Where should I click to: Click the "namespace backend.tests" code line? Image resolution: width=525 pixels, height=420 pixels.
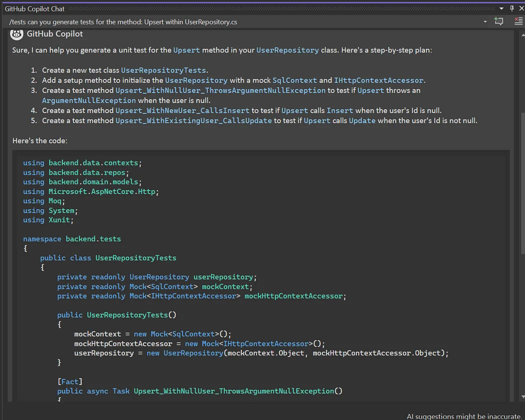[x=72, y=239]
